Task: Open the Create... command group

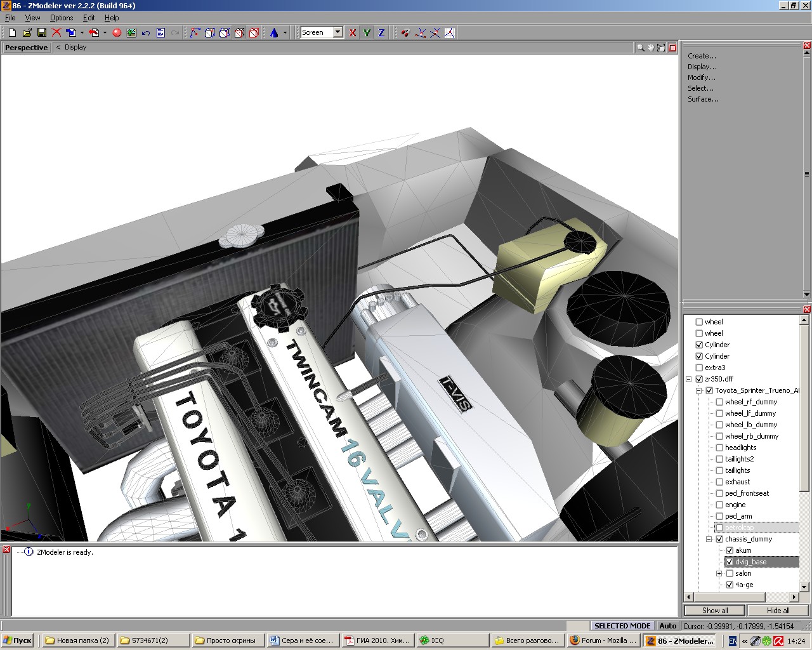Action: 702,56
